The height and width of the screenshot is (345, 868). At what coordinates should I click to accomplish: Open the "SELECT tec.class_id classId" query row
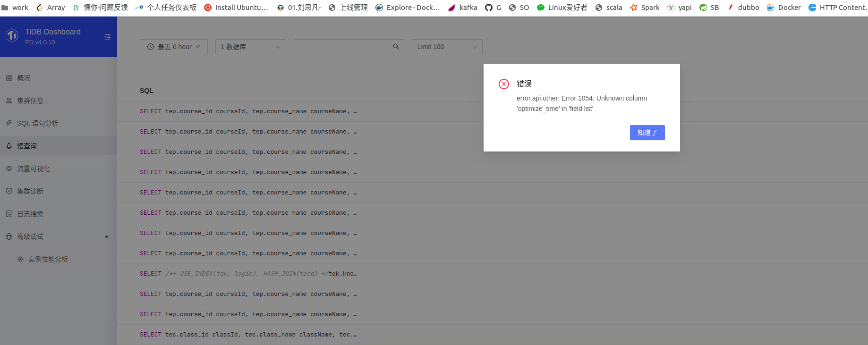coord(493,335)
